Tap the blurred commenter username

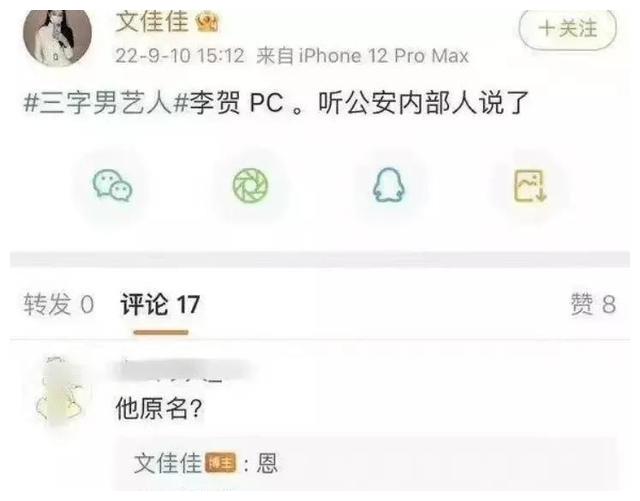coord(182,370)
